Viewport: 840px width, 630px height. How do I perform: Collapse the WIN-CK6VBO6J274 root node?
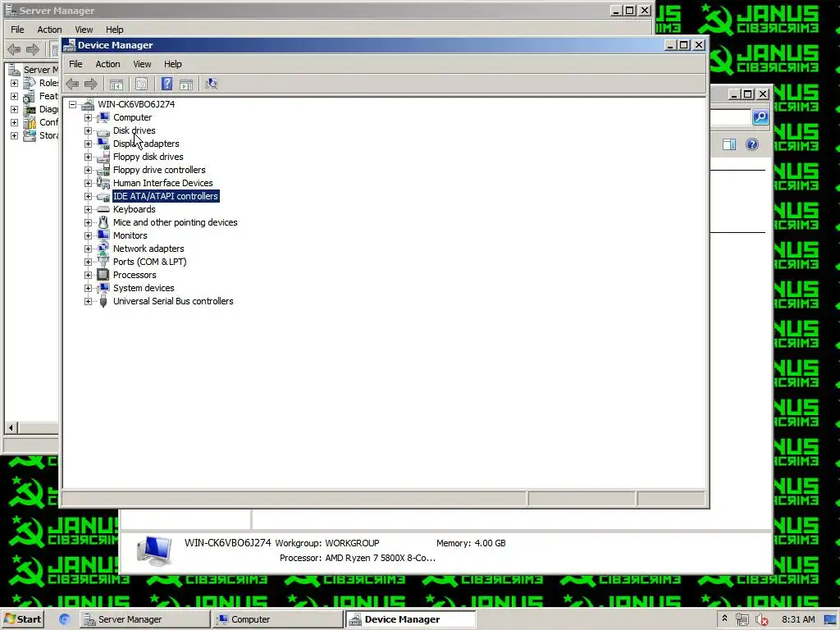click(72, 104)
